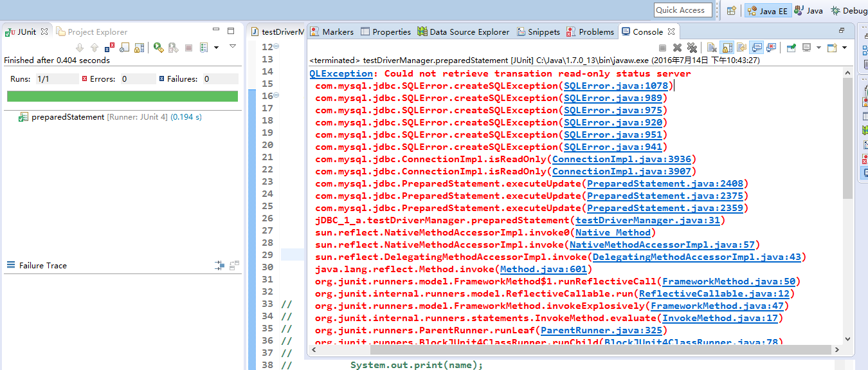Open testDriverManager.java:31 link
The image size is (868, 370).
[647, 220]
